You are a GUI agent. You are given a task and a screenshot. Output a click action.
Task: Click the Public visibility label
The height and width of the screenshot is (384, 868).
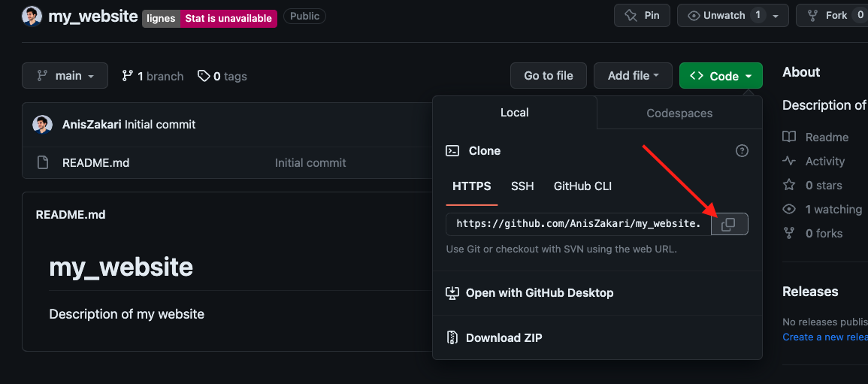pyautogui.click(x=304, y=16)
